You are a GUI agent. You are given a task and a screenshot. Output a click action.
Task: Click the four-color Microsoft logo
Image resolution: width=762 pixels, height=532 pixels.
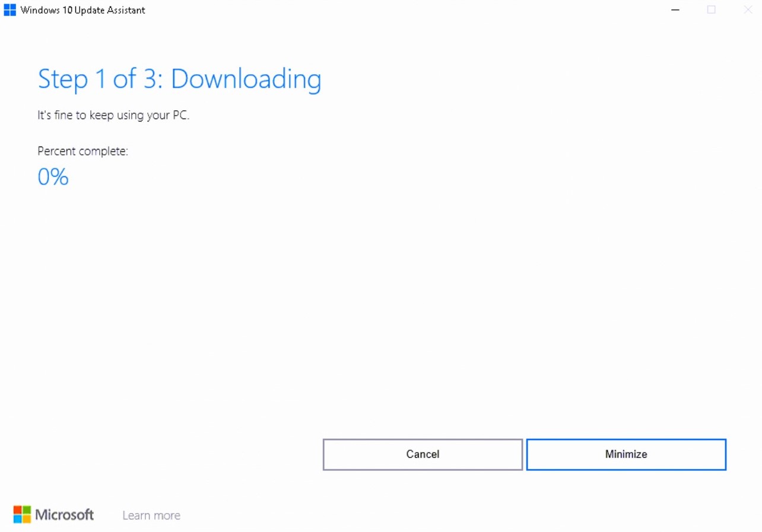(x=22, y=514)
